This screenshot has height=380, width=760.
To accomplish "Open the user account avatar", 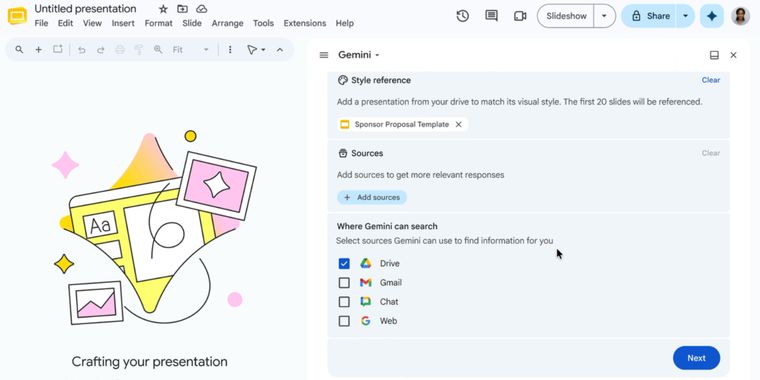I will pyautogui.click(x=740, y=16).
